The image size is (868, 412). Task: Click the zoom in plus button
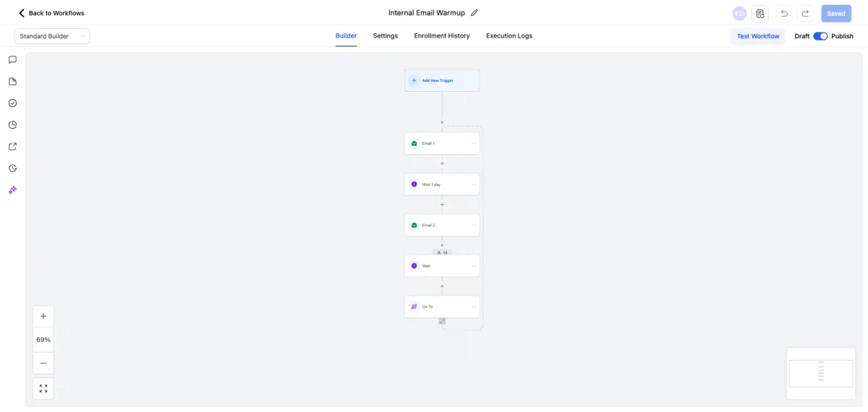click(43, 316)
